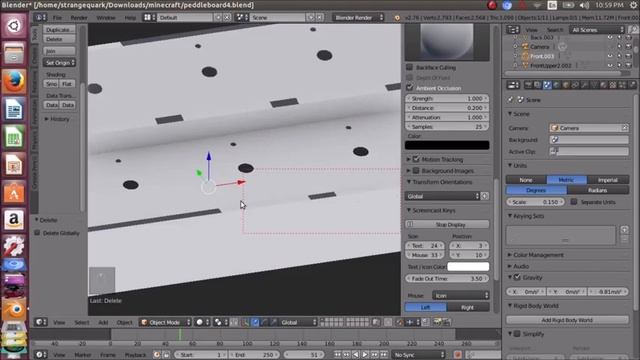Open the Ubuntu Dash home icon
This screenshot has width=640, height=360.
[14, 26]
